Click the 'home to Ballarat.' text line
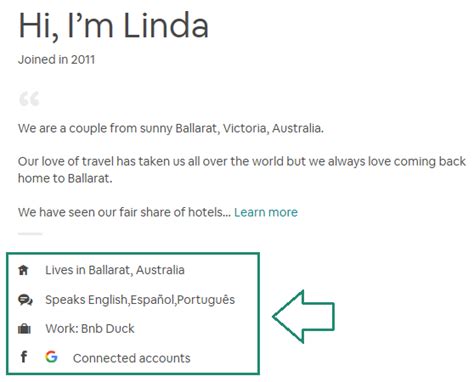 65,179
